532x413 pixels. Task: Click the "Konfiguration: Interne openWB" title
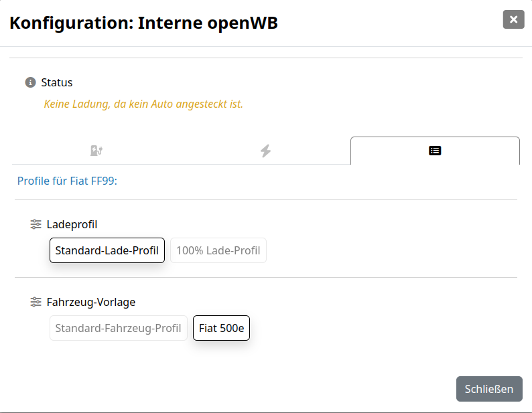(x=143, y=23)
